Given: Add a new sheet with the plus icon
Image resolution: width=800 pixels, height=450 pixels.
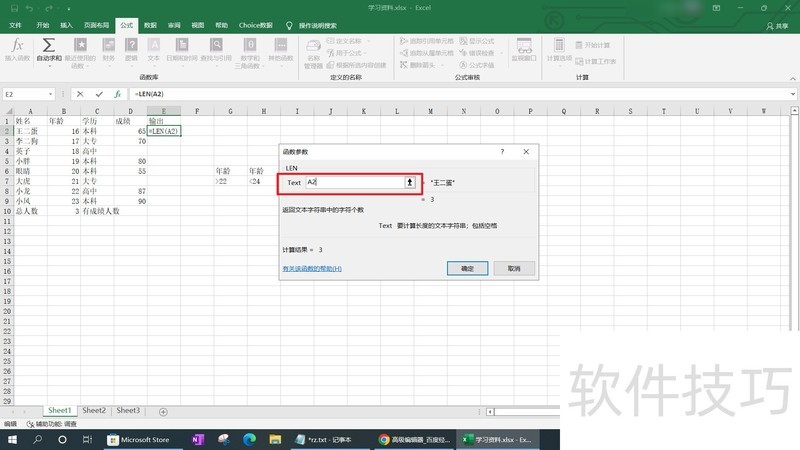Looking at the screenshot, I should [x=163, y=412].
